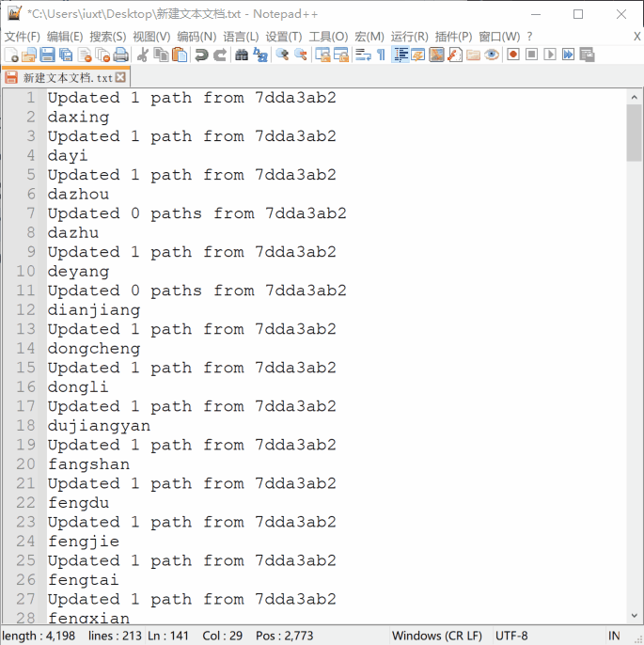Screen dimensions: 644x645
Task: Expand the 视图(V) view menu
Action: pos(150,36)
